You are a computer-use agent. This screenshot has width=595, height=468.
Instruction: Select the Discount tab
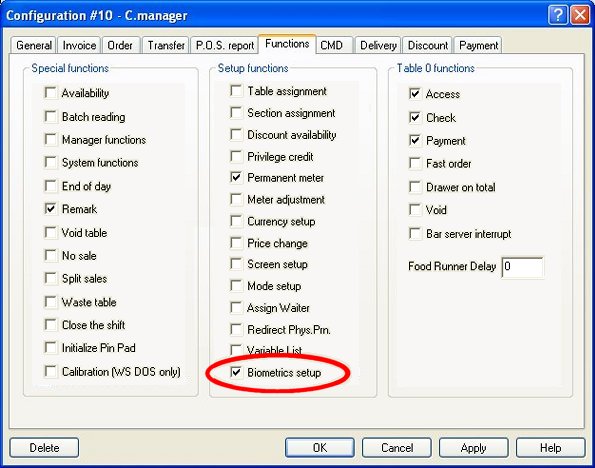(x=428, y=45)
